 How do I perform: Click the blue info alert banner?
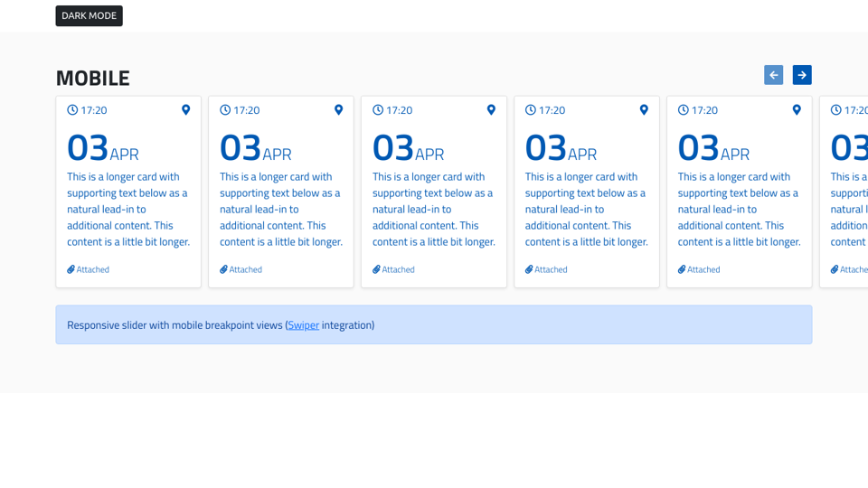click(542, 325)
